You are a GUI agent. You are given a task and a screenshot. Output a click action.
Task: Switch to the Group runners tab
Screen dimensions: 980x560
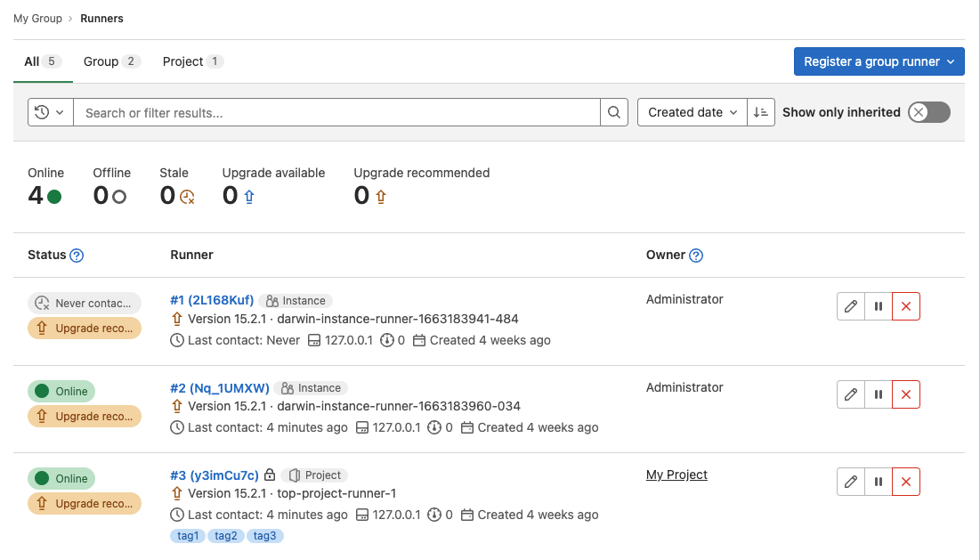(111, 61)
